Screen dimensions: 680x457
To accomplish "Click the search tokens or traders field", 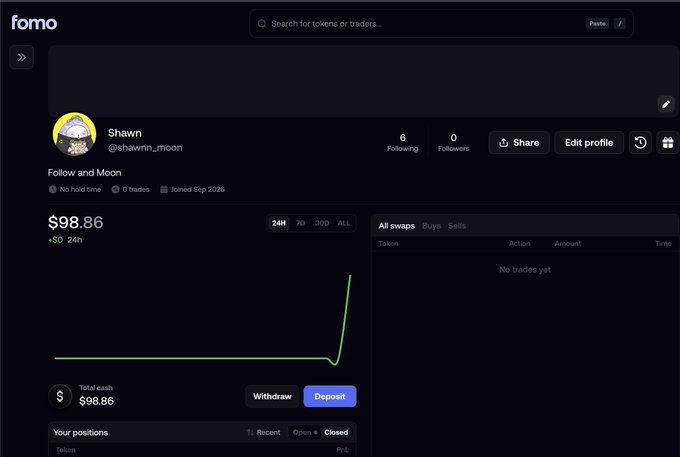I will [x=441, y=23].
